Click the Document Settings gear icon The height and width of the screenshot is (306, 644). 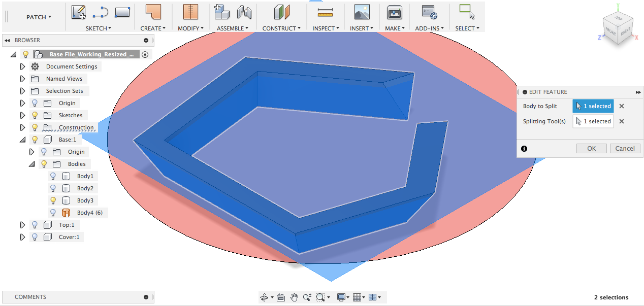35,66
